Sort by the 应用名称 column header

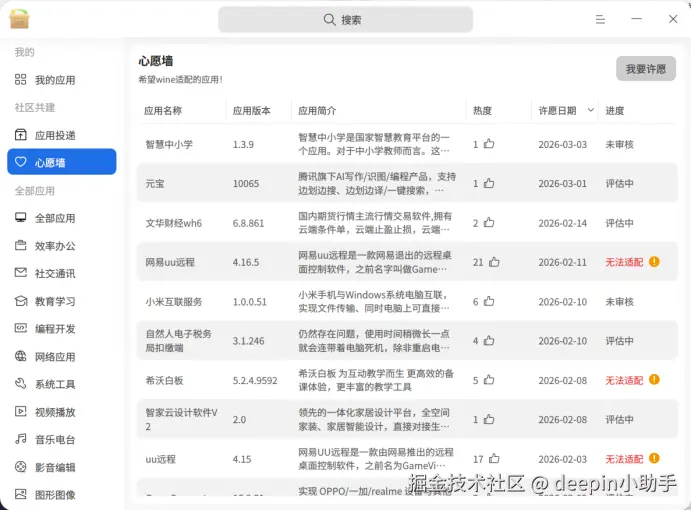tap(163, 111)
